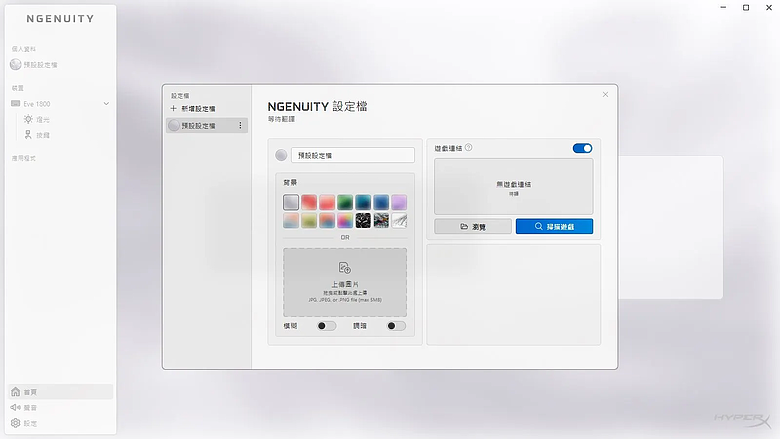The height and width of the screenshot is (439, 780).
Task: Click the upload image drop area
Action: pyautogui.click(x=345, y=282)
